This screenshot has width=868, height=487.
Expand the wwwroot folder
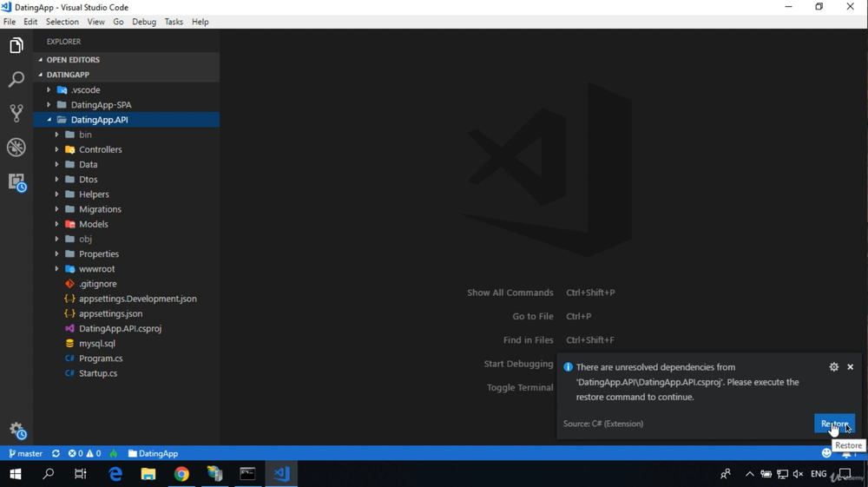click(x=126, y=269)
